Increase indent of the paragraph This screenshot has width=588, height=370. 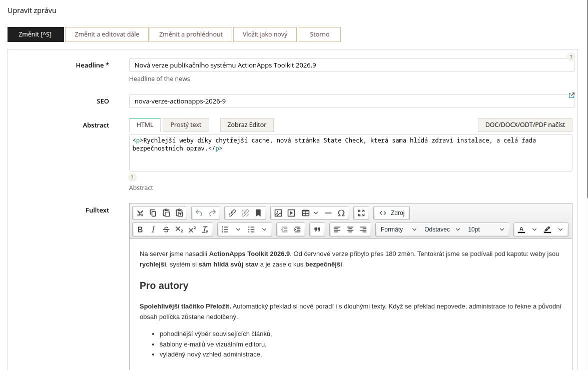[x=297, y=229]
